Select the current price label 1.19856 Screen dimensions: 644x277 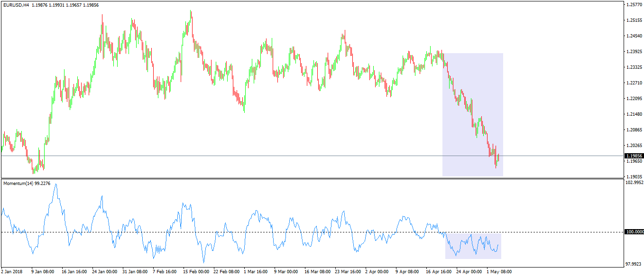click(x=634, y=156)
